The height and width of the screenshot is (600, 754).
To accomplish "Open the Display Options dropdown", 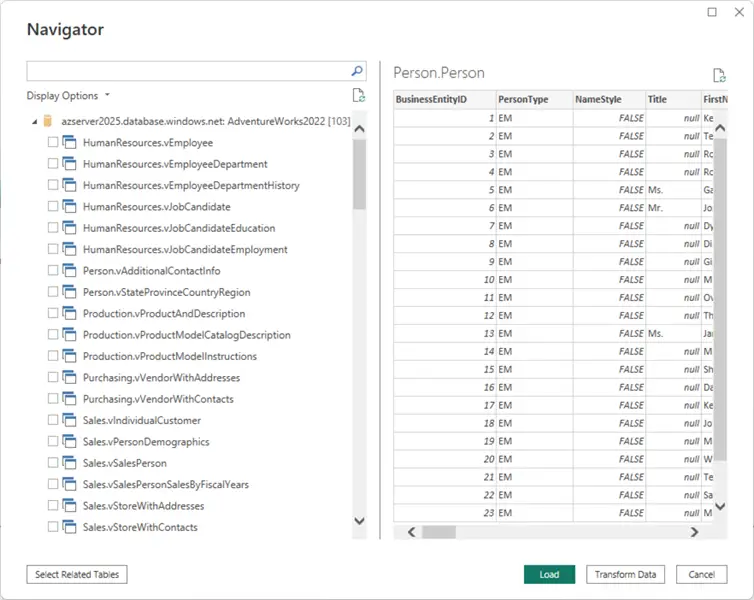I will pos(68,96).
